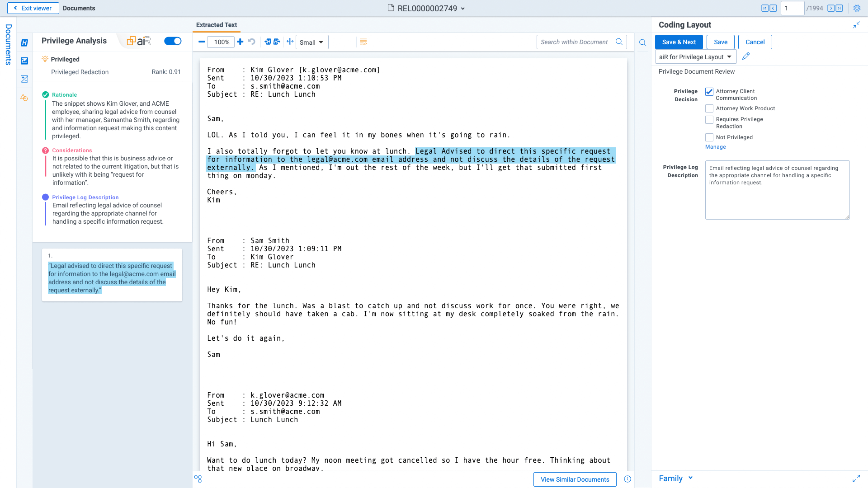Select the Extracted Text tab

[217, 25]
